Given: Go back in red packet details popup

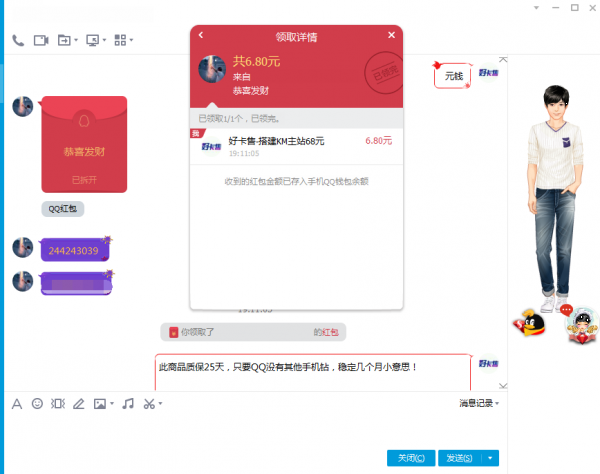Looking at the screenshot, I should point(201,35).
